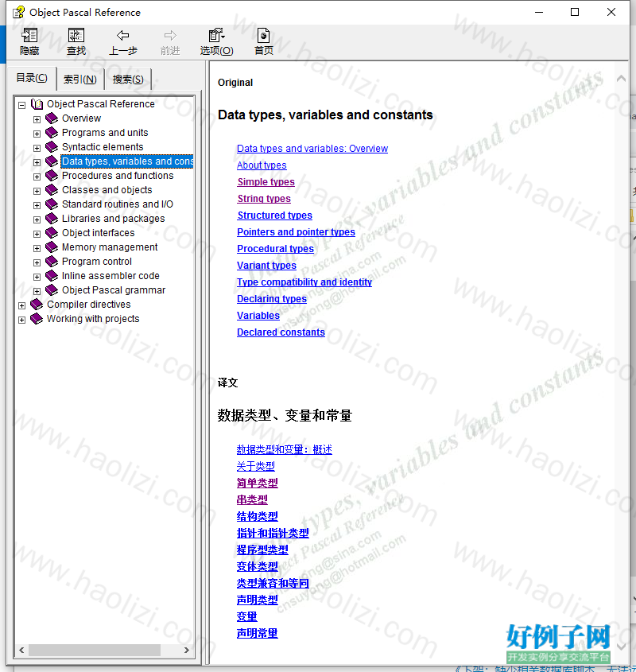Switch to the 目录(C) contents tab

(32, 78)
